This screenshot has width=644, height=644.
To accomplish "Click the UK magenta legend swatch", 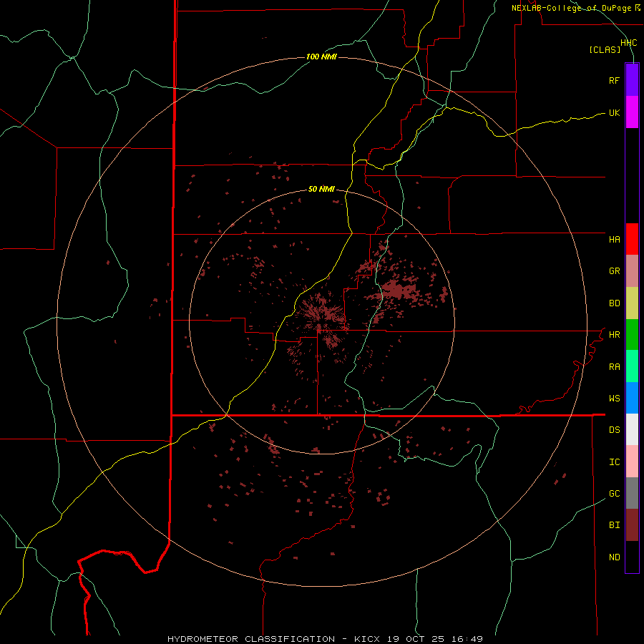I will pos(632,112).
